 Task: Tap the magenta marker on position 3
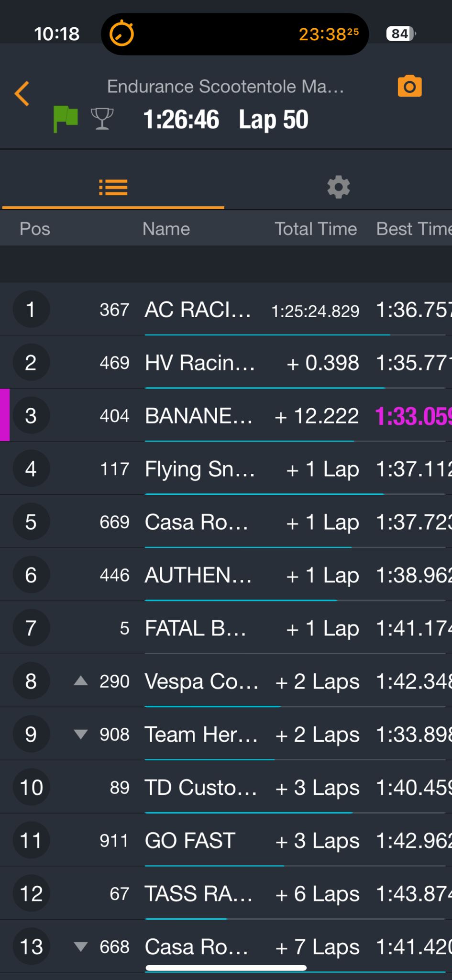[5, 415]
